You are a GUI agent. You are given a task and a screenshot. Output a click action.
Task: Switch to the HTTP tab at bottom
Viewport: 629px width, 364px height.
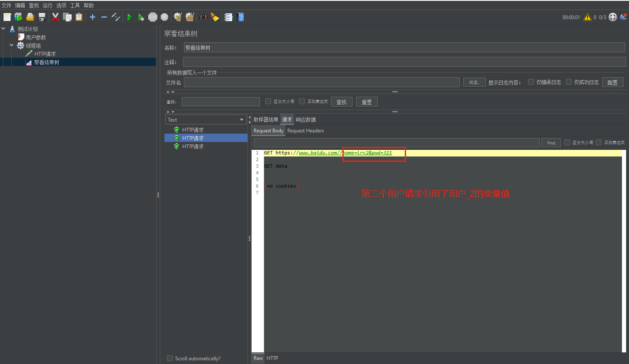tap(272, 358)
